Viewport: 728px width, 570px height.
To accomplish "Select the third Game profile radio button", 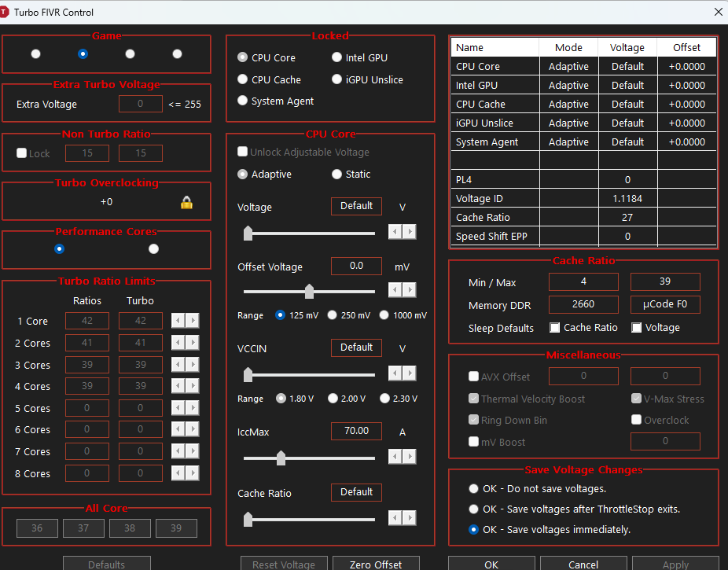I will point(130,53).
